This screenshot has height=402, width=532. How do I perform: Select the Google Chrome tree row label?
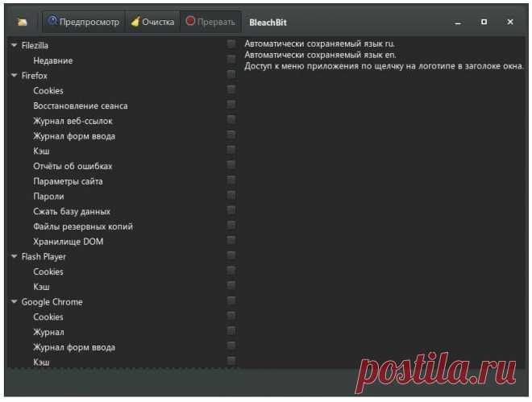click(52, 302)
